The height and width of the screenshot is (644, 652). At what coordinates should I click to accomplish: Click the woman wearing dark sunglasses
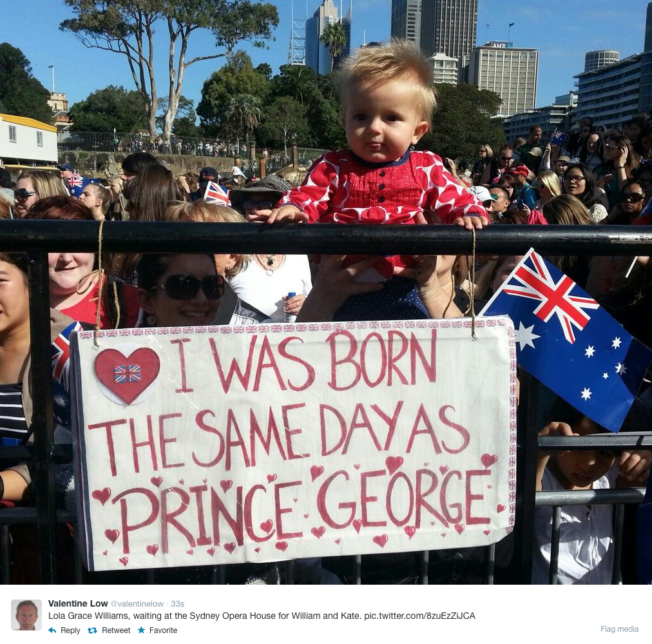[x=180, y=289]
